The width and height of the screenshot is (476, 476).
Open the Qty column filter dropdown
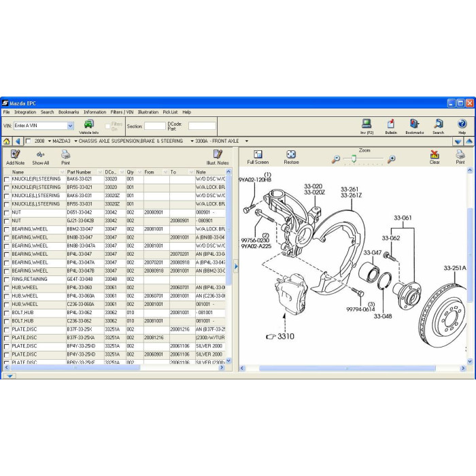click(139, 172)
